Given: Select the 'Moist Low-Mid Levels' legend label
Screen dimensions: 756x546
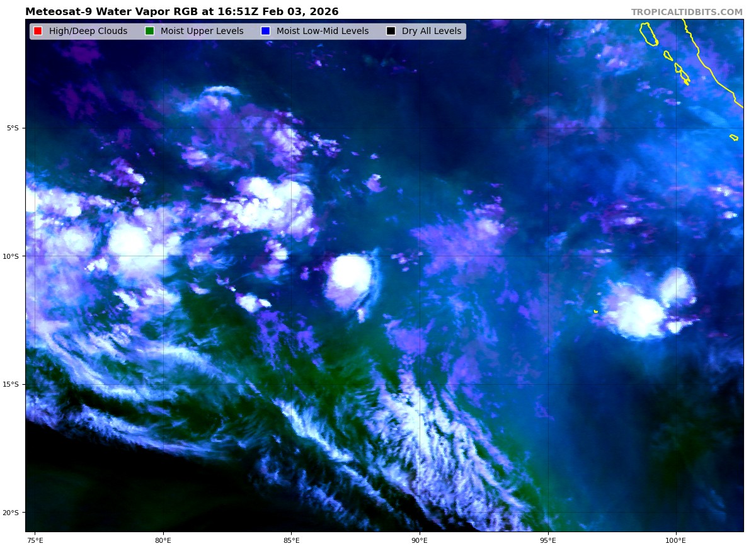Looking at the screenshot, I should tap(323, 31).
